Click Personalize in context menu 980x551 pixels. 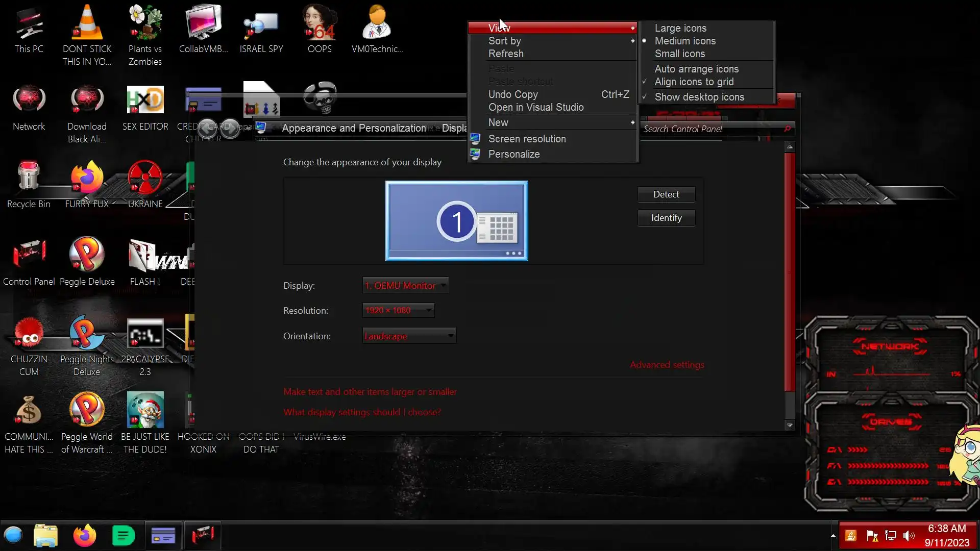(x=513, y=154)
